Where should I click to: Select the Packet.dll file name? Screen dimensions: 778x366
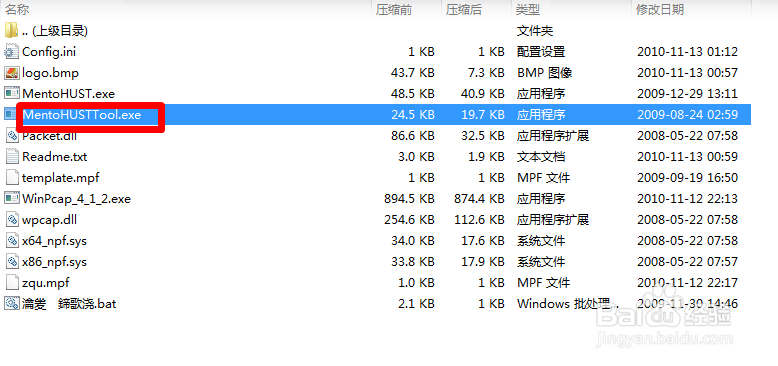(49, 136)
